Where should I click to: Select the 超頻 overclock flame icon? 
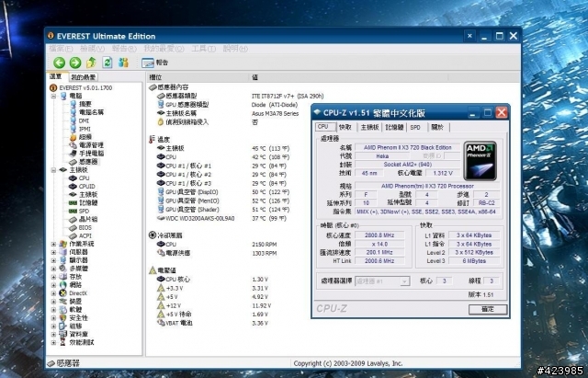(x=73, y=137)
